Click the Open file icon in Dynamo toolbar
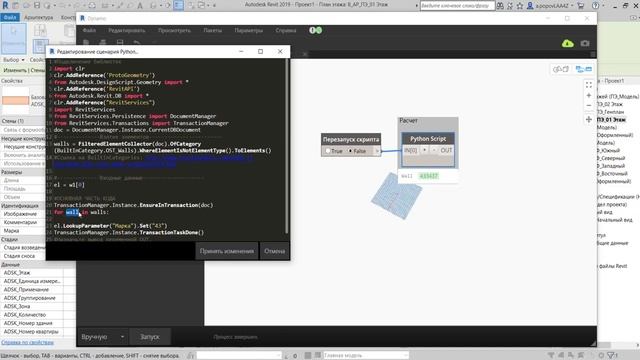The width and height of the screenshot is (640, 360). 103,42
